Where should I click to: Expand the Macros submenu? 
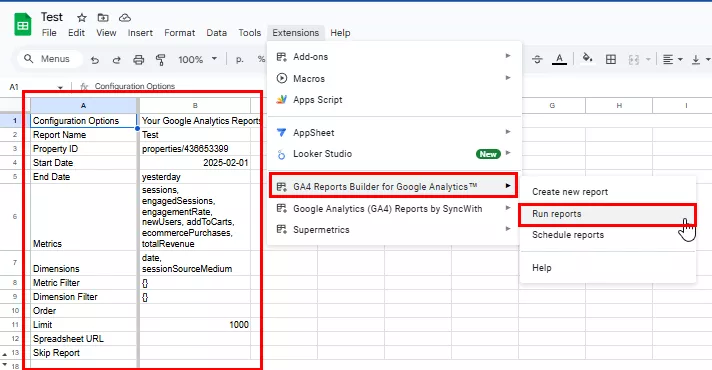[394, 79]
